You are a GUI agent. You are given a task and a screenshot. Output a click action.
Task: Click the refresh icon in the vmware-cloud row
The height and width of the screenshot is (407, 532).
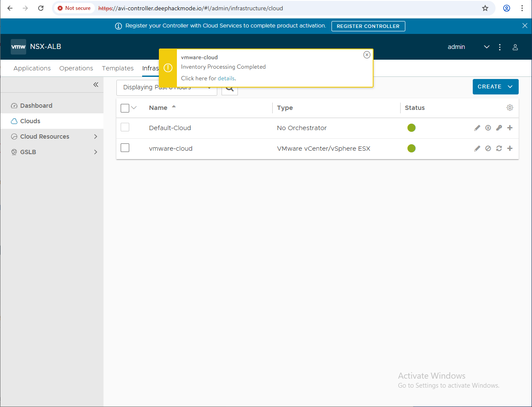point(499,149)
